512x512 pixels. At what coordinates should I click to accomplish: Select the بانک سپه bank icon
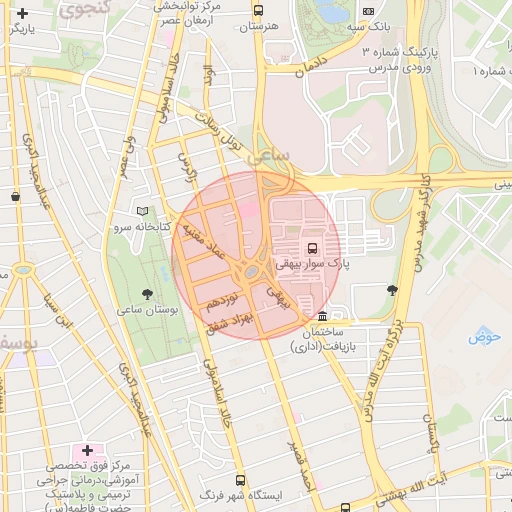(368, 12)
